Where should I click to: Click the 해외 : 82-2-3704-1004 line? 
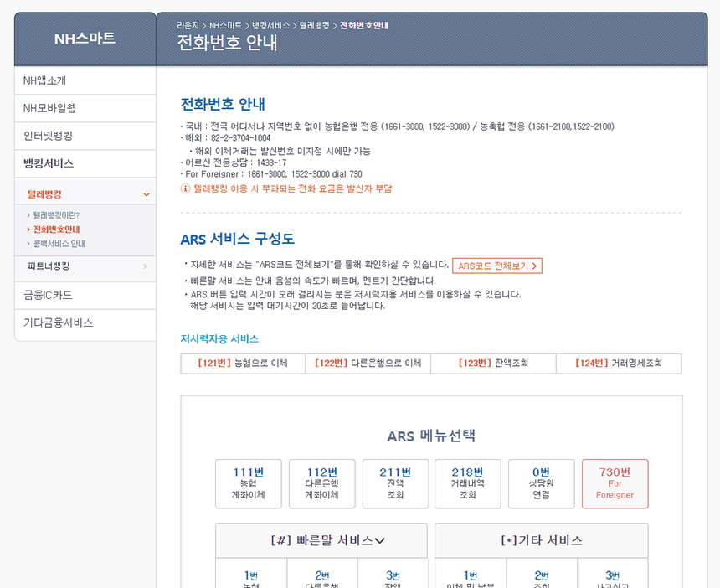coord(225,138)
